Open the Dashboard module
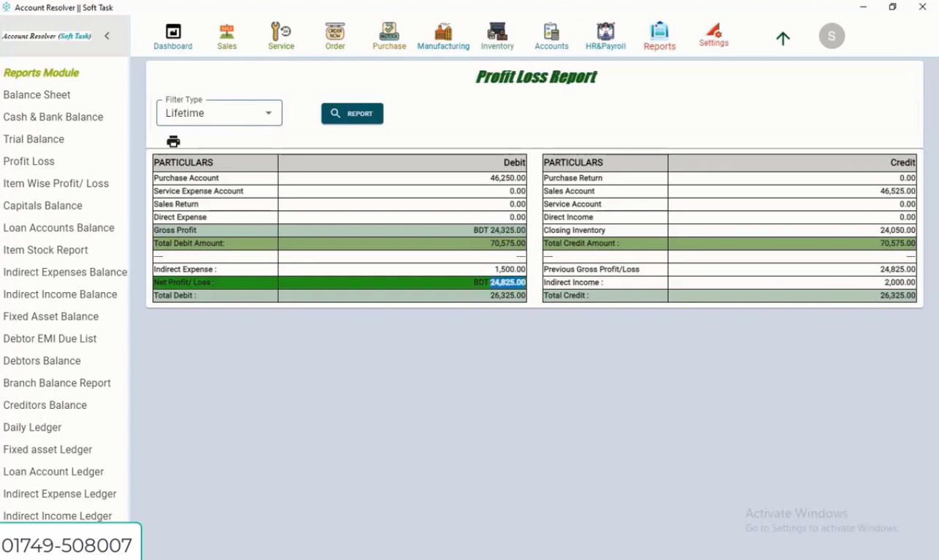939x560 pixels. [172, 35]
